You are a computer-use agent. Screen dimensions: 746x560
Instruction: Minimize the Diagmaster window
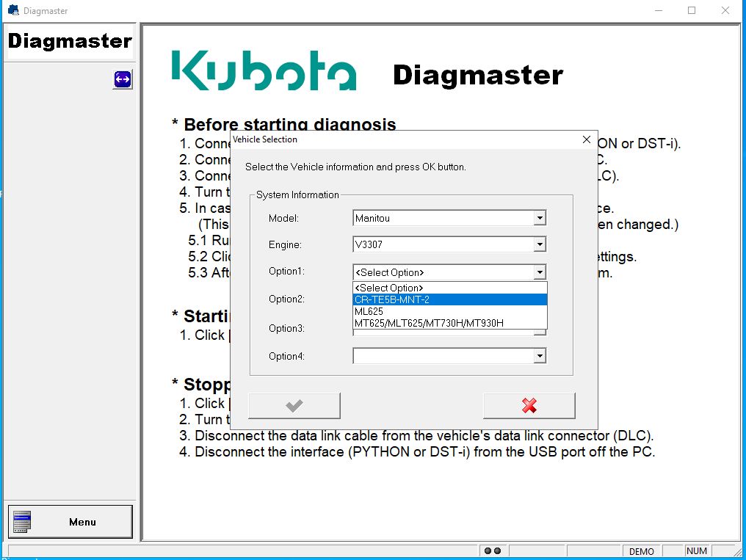(659, 10)
